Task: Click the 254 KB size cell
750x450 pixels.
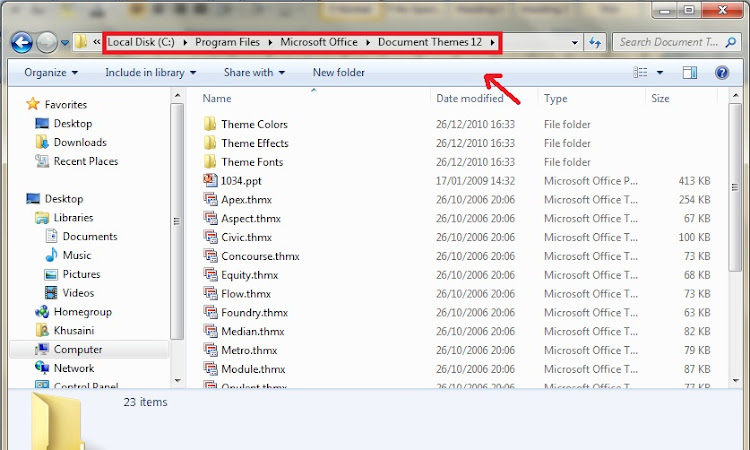Action: (x=694, y=199)
